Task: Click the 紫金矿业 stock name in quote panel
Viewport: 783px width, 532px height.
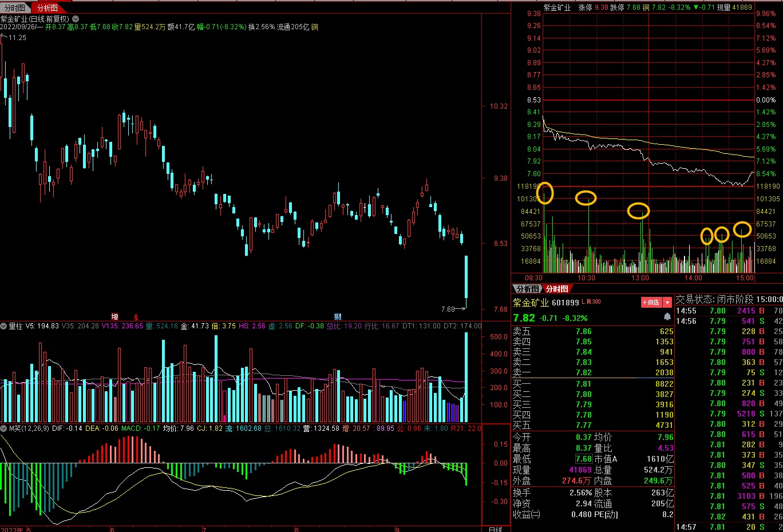Action: coord(531,303)
